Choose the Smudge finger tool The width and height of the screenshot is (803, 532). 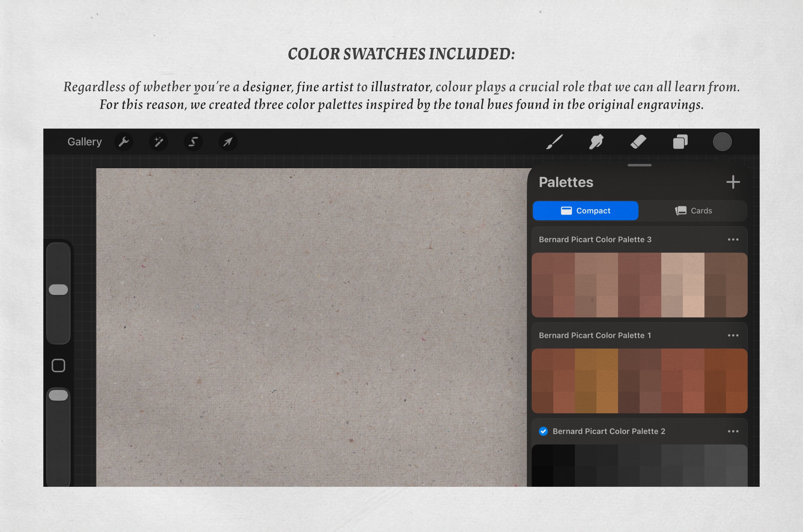596,142
